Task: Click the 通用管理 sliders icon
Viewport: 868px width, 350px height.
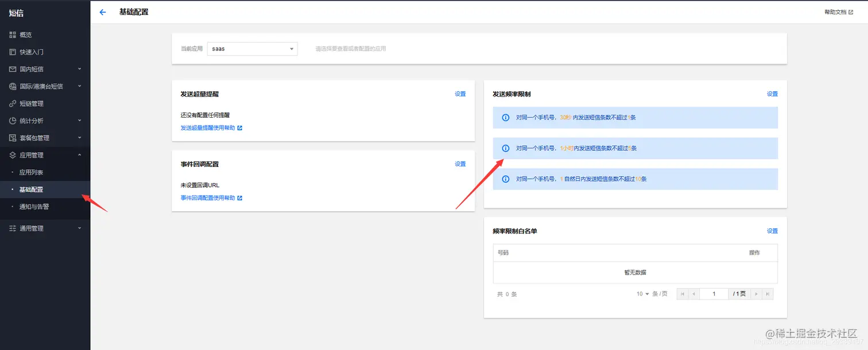Action: 13,228
